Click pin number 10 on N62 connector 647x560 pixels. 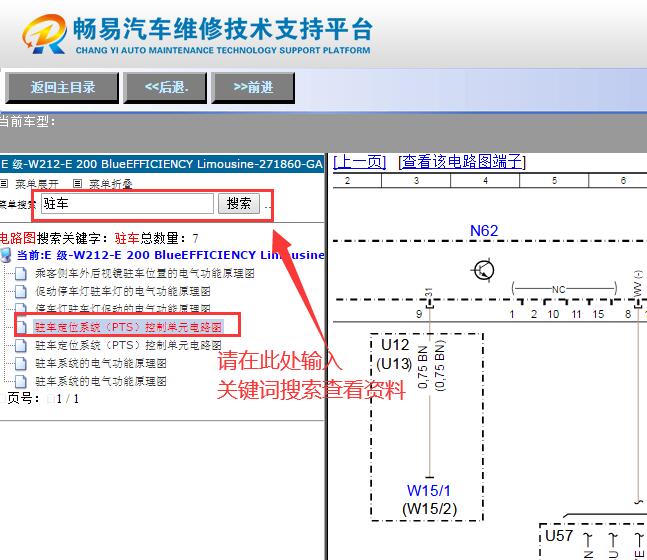553,314
